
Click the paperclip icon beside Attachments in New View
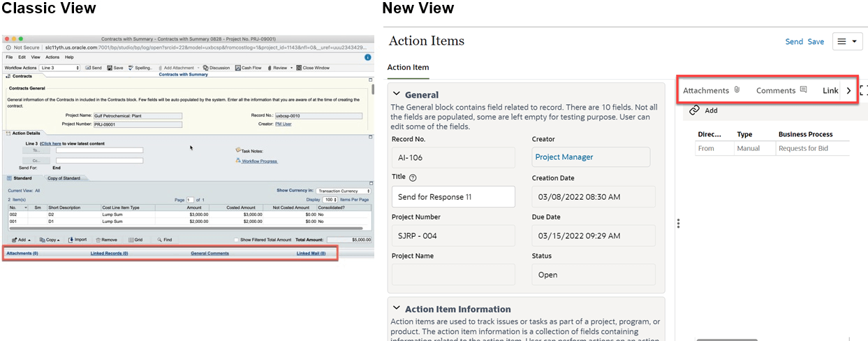(x=736, y=90)
